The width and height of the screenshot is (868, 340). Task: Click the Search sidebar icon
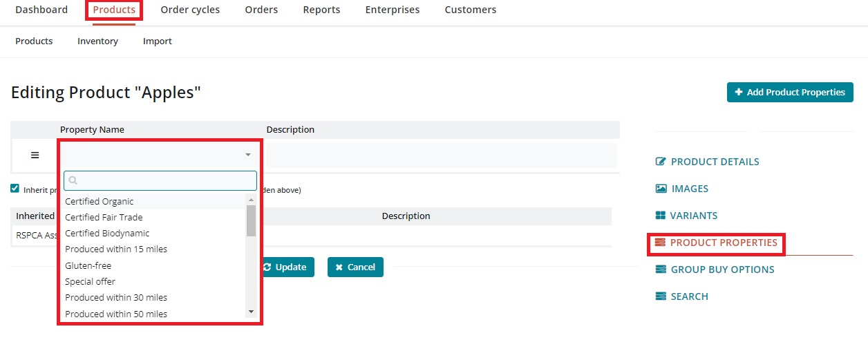click(661, 296)
